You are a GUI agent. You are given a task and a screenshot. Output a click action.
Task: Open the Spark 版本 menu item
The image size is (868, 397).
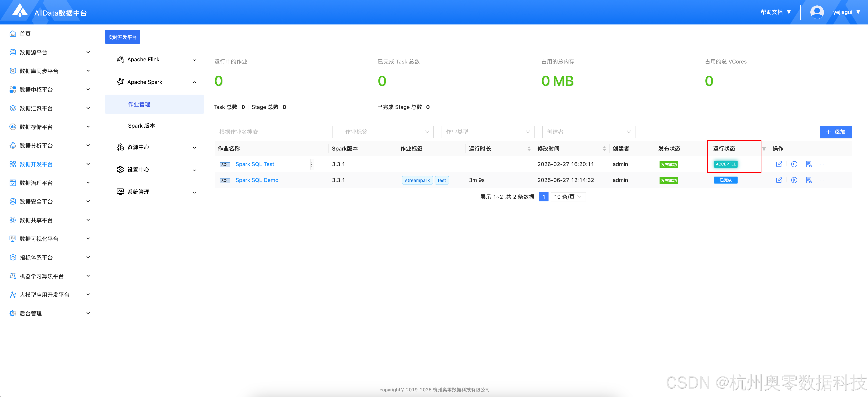click(141, 126)
